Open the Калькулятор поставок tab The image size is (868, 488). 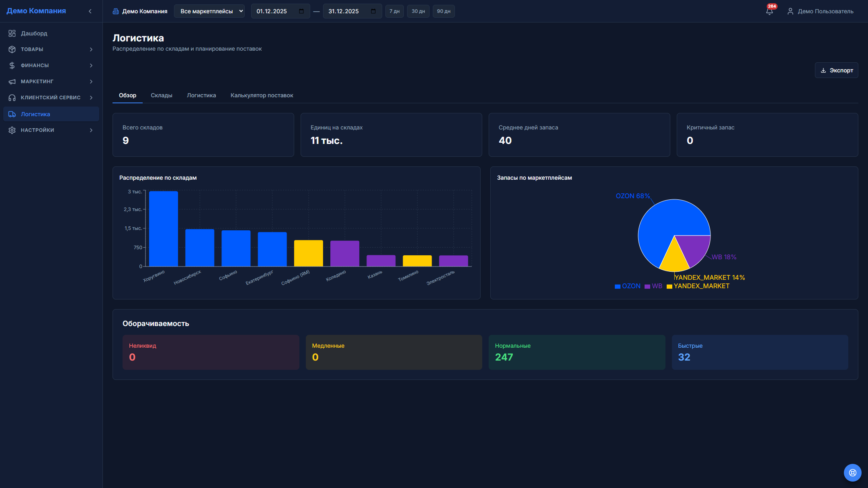262,95
